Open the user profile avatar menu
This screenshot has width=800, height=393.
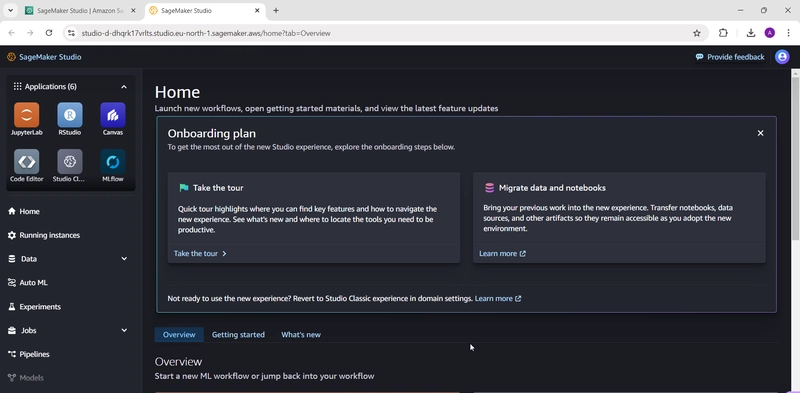[x=782, y=57]
